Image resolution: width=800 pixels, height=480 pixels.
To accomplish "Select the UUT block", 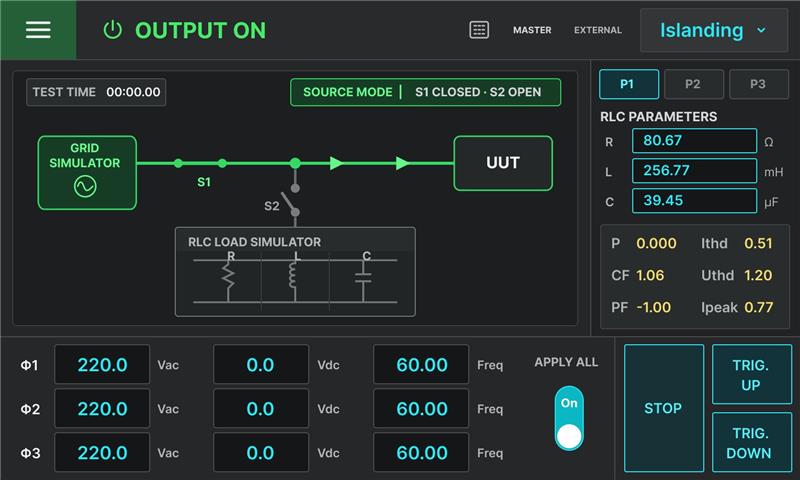I will pyautogui.click(x=503, y=163).
